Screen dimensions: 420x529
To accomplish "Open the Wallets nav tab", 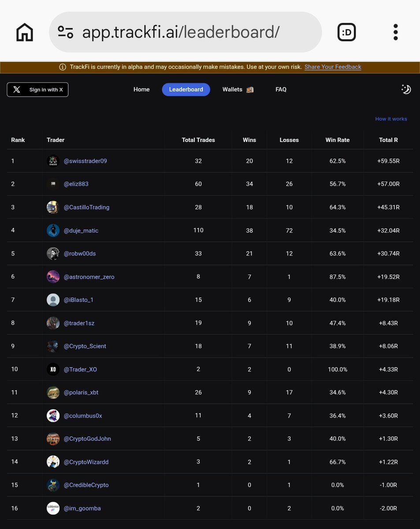I will (238, 89).
